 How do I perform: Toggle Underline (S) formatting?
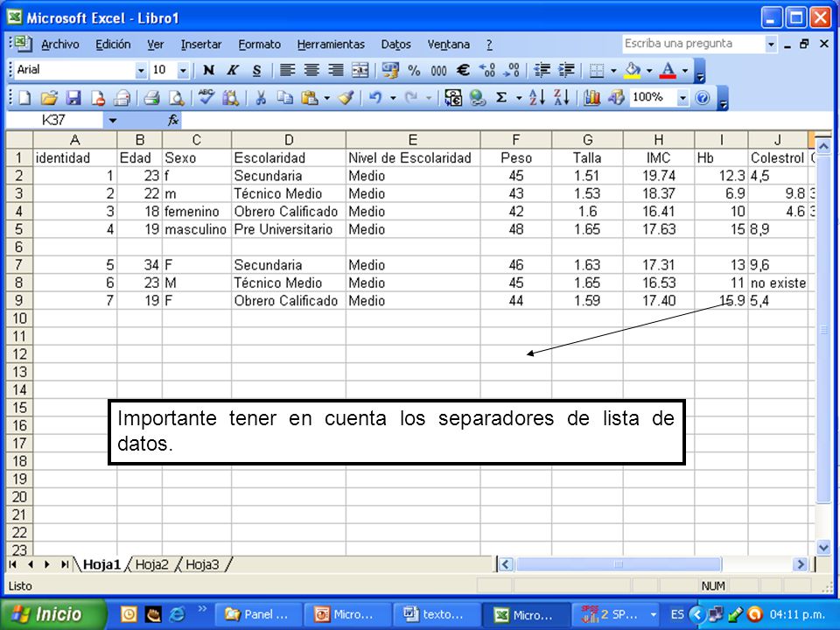(256, 70)
